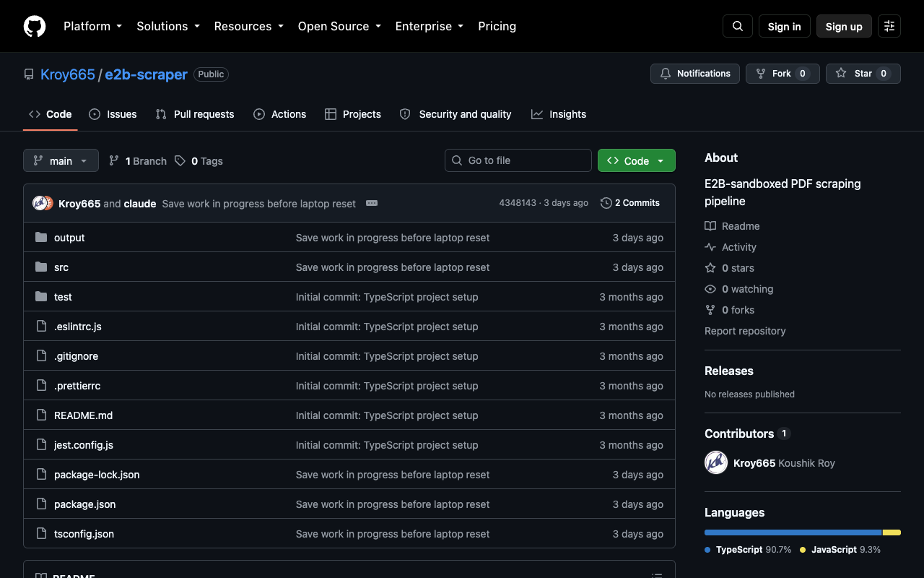Click the Releases heading link

click(729, 371)
